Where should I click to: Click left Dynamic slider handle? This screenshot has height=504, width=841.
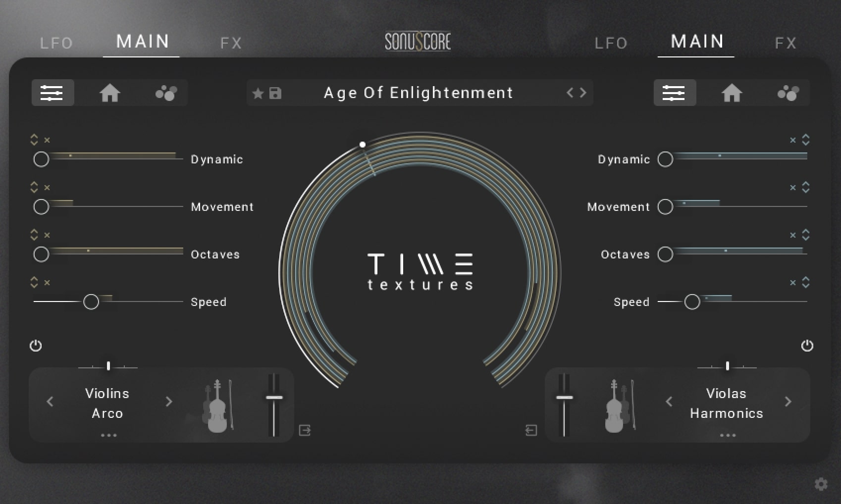(x=41, y=159)
